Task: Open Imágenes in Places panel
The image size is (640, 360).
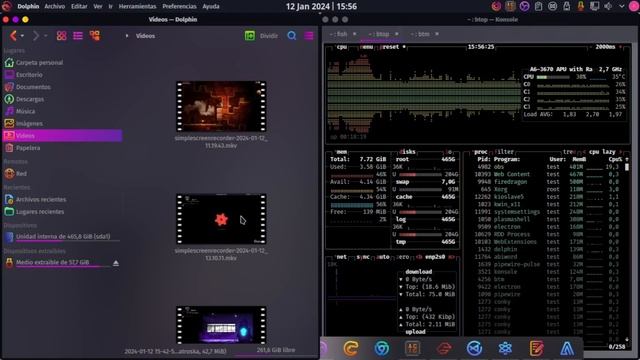Action: tap(62, 123)
